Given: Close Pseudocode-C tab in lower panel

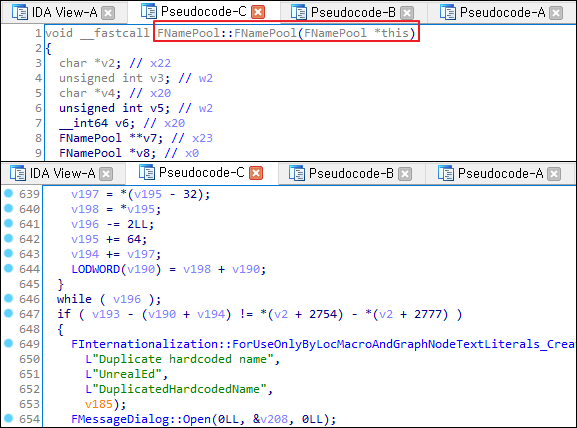Looking at the screenshot, I should [256, 173].
